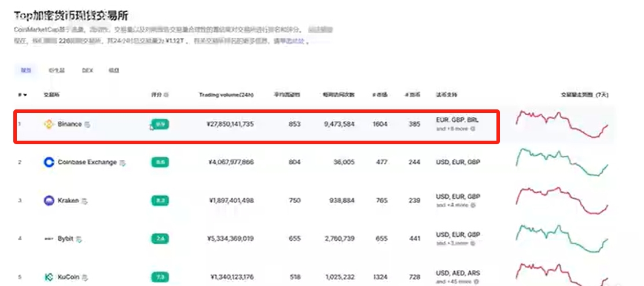This screenshot has height=286, width=644.
Task: Open the Kraken exchange link
Action: point(68,200)
